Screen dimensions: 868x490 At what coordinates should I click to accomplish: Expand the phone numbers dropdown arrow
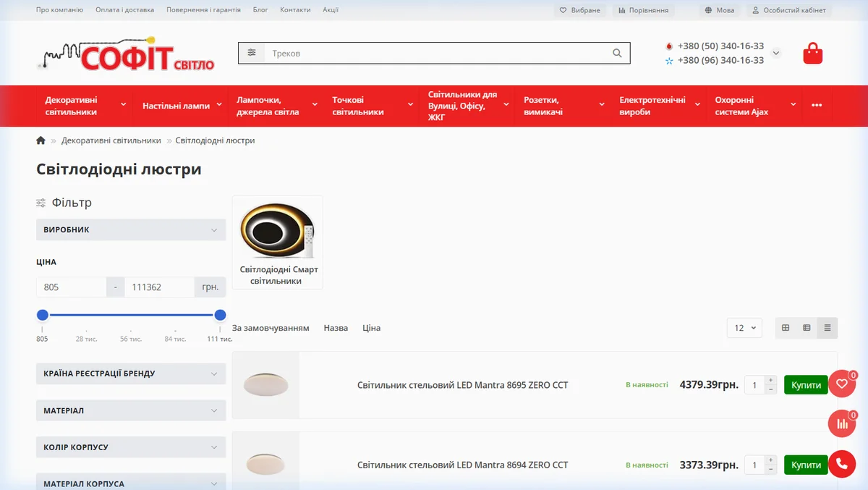click(x=776, y=53)
